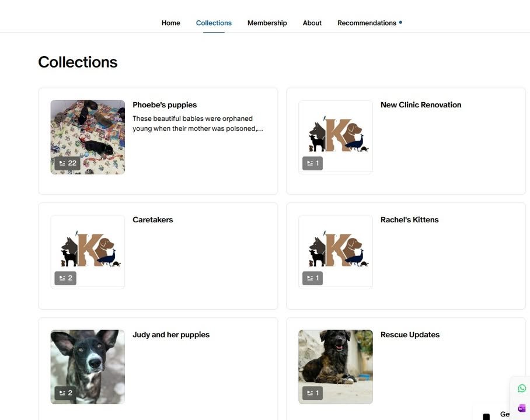Click the Caretakers logo thumbnail

(88, 252)
